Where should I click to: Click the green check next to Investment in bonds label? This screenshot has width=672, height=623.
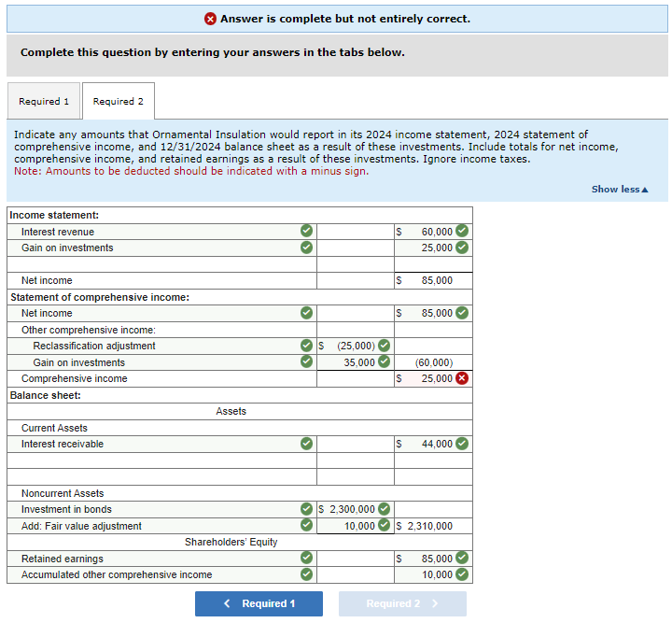306,509
